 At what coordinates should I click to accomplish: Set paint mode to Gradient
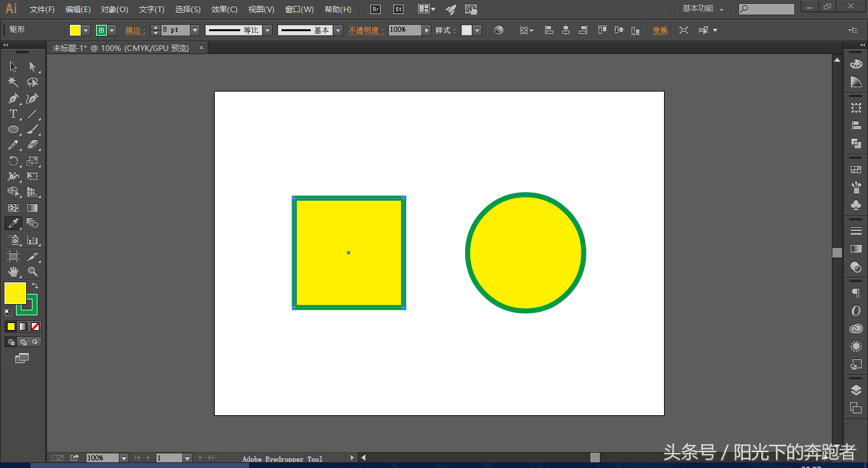pyautogui.click(x=23, y=326)
